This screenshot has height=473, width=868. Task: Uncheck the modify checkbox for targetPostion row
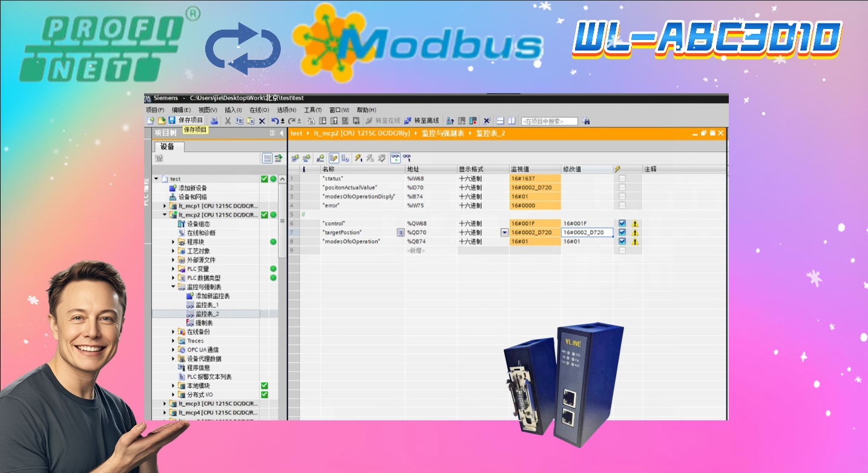[622, 232]
